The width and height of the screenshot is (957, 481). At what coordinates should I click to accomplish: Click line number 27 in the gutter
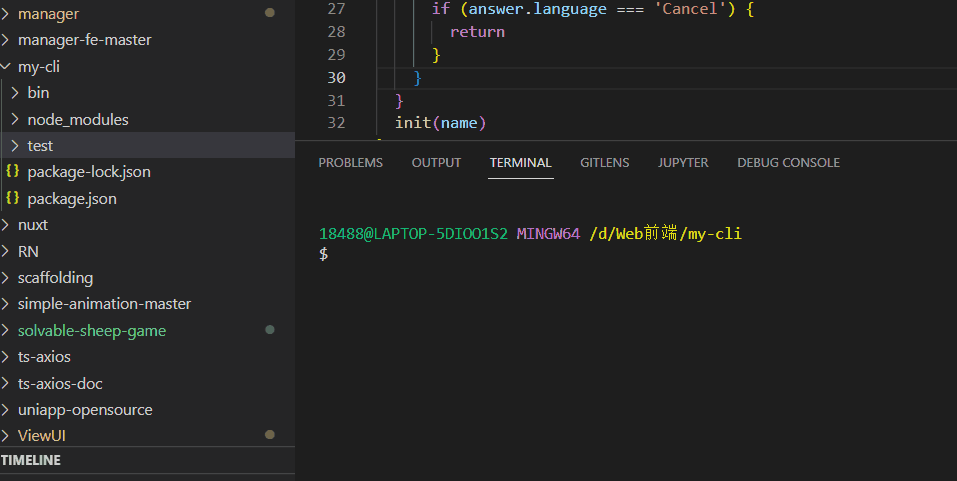pos(336,9)
